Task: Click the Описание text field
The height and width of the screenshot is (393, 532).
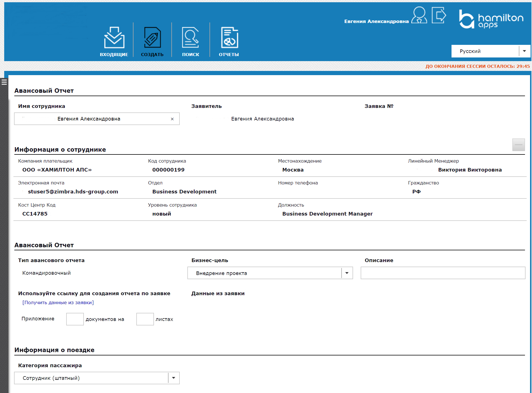Action: coord(443,273)
